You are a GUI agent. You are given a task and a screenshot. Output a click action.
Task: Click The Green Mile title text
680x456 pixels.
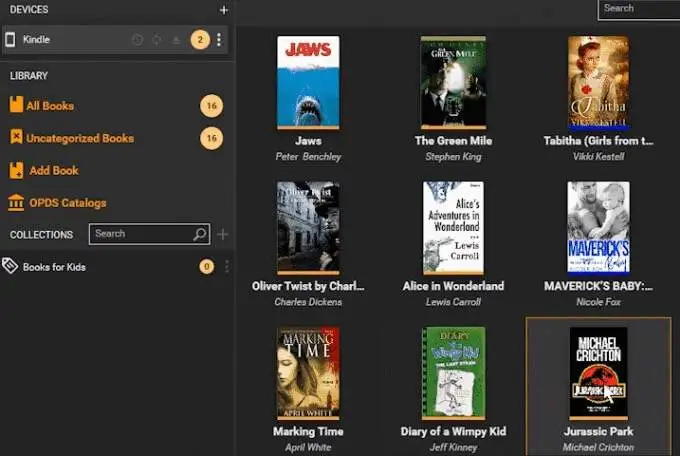453,141
